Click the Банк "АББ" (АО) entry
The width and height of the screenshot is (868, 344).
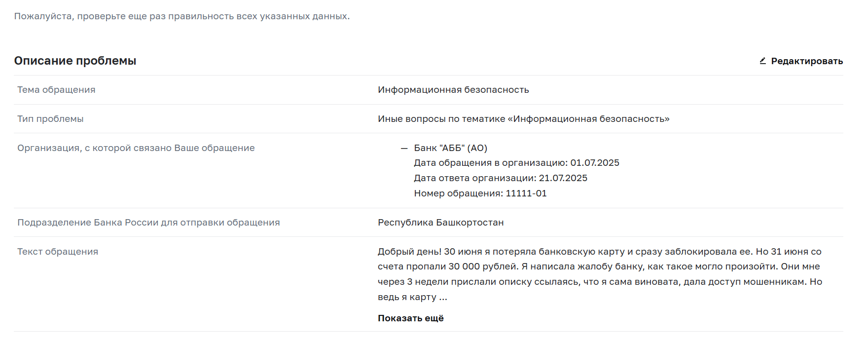point(451,148)
